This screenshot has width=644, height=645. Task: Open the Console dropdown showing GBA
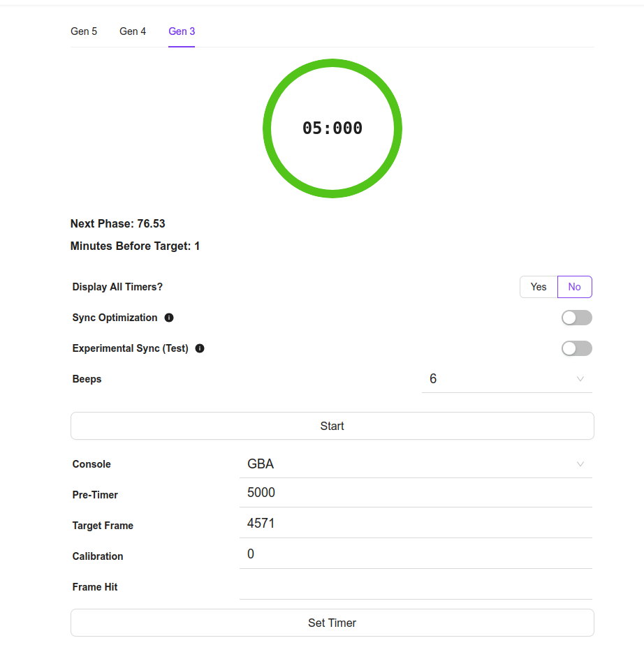416,464
